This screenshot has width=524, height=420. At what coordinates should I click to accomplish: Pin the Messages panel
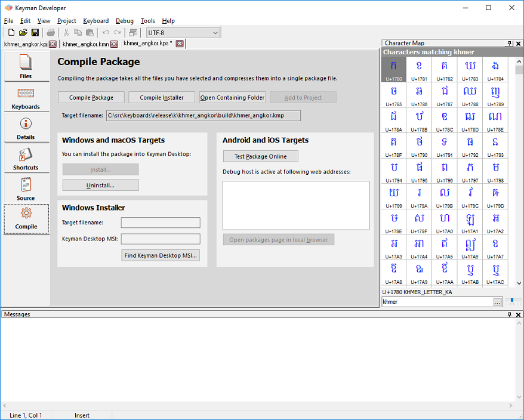pos(510,314)
